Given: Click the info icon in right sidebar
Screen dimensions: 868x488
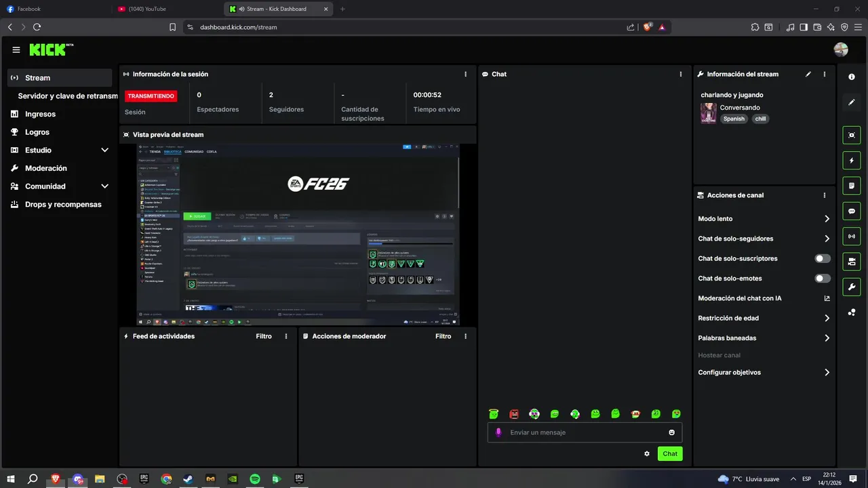Looking at the screenshot, I should tap(852, 77).
